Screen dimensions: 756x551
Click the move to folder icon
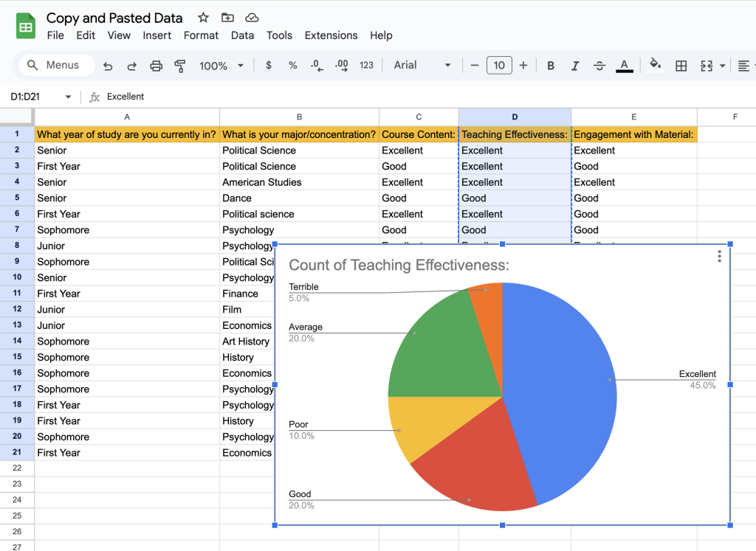(227, 18)
